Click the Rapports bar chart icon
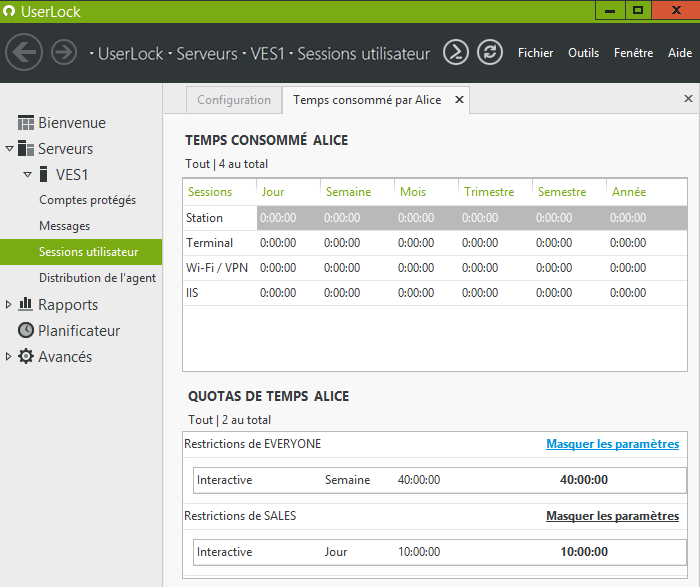 [26, 304]
